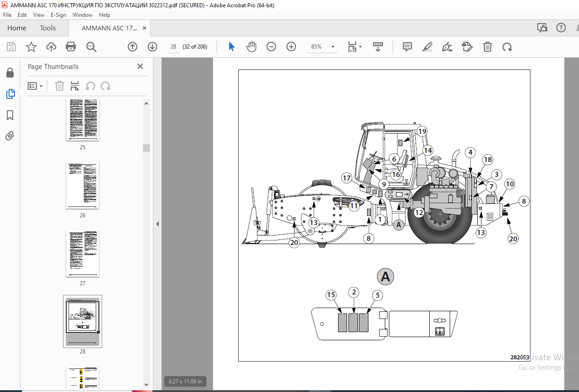Click the thumbnails panel page insert icon
The width and height of the screenshot is (579, 392).
point(75,86)
